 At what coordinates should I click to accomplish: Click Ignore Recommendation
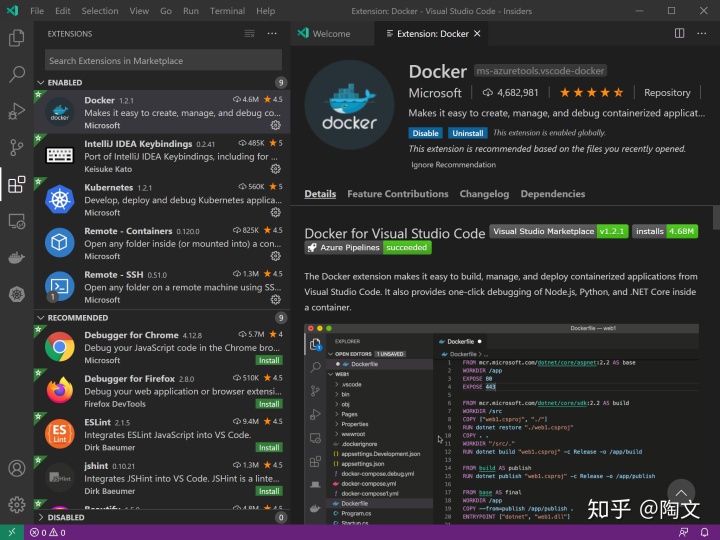coord(453,164)
